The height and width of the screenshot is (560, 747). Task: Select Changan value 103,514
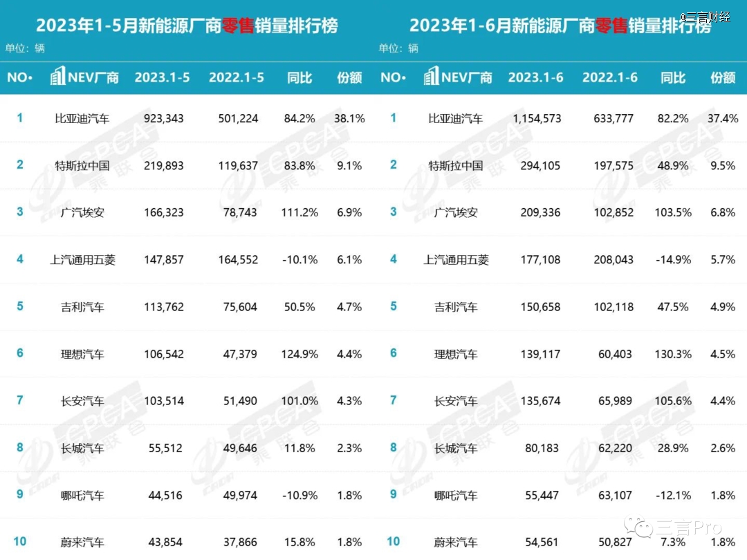point(163,401)
